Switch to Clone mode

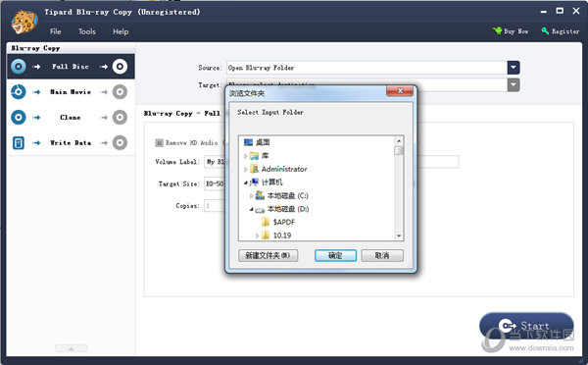click(x=71, y=117)
